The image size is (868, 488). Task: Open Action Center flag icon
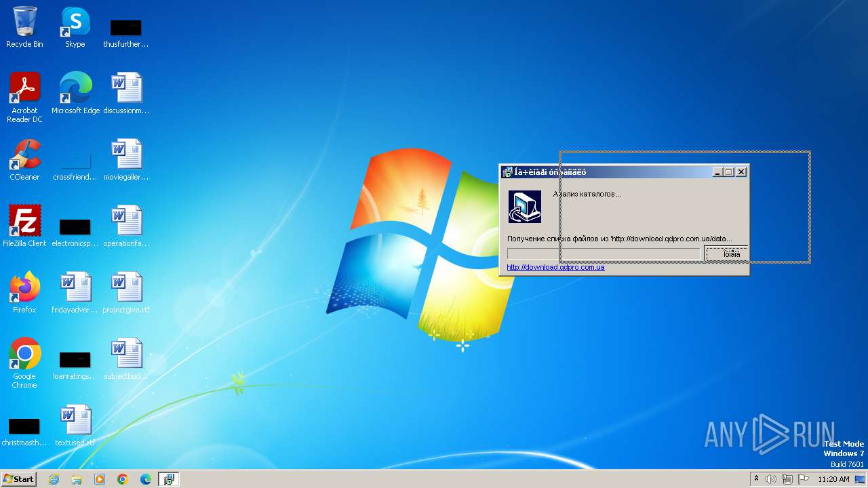click(804, 479)
